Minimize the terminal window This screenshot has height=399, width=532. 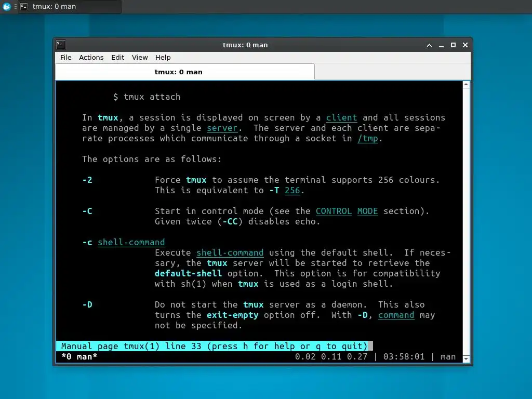441,45
